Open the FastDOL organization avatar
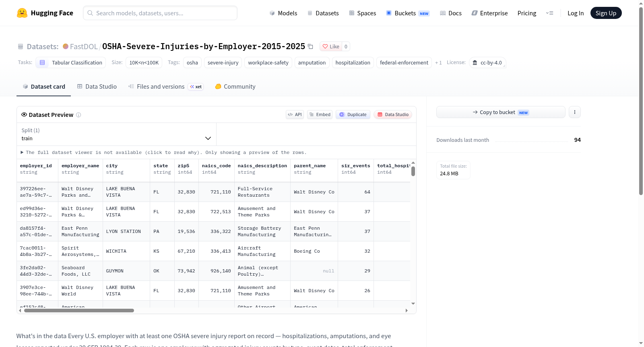 coord(66,46)
